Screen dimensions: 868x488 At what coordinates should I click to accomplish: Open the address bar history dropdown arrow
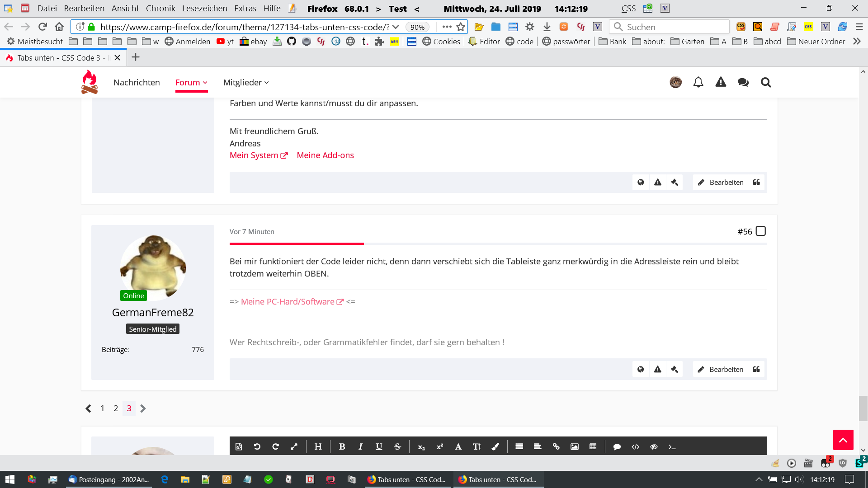coord(396,27)
